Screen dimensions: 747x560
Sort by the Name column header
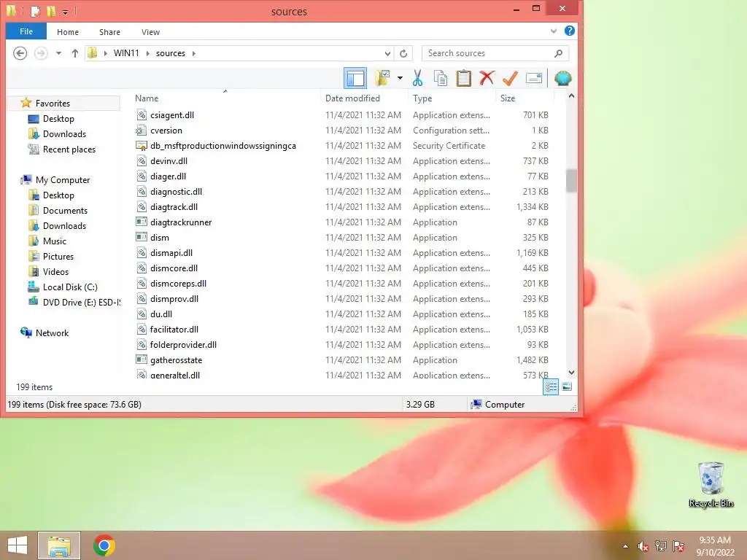coord(226,98)
